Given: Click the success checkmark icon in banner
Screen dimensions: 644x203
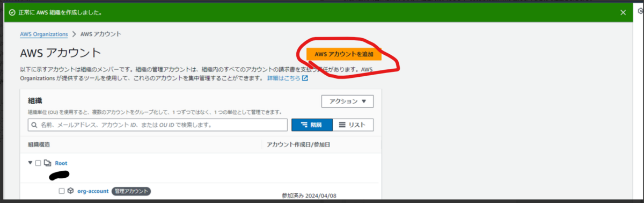Looking at the screenshot, I should (12, 12).
